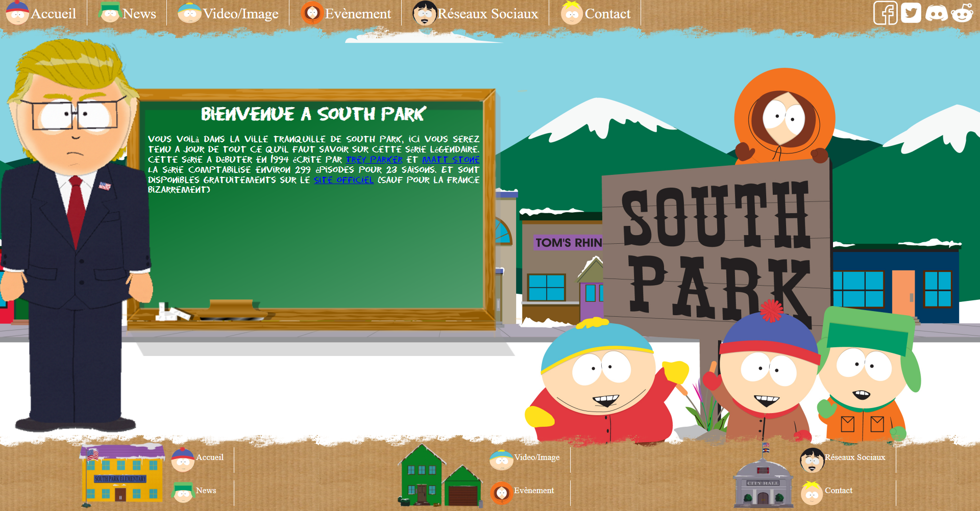Follow the Site Officiel link on the chalkboard

344,180
